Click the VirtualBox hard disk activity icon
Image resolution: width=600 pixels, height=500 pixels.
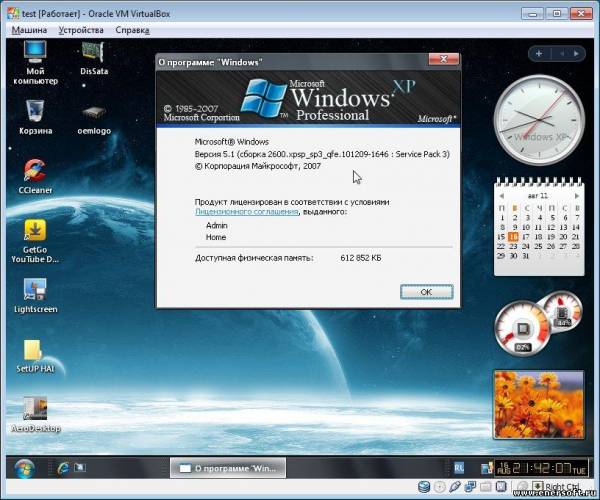(x=424, y=487)
